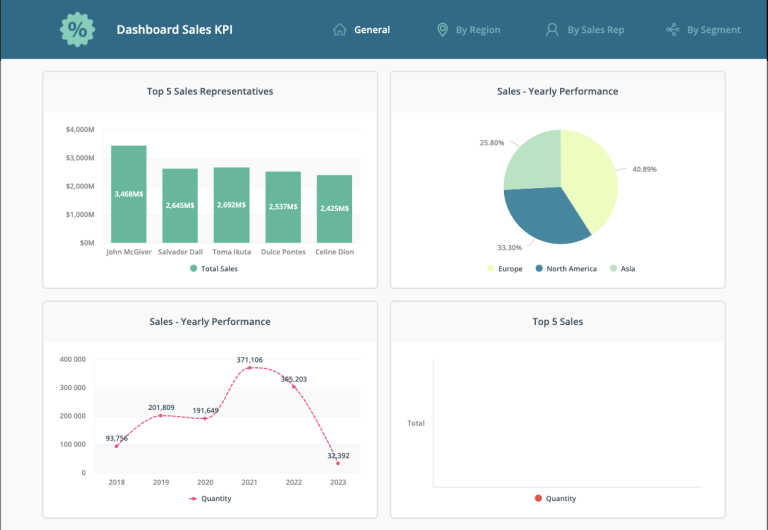Image resolution: width=768 pixels, height=530 pixels.
Task: Click the percent badge dashboard logo
Action: point(76,30)
